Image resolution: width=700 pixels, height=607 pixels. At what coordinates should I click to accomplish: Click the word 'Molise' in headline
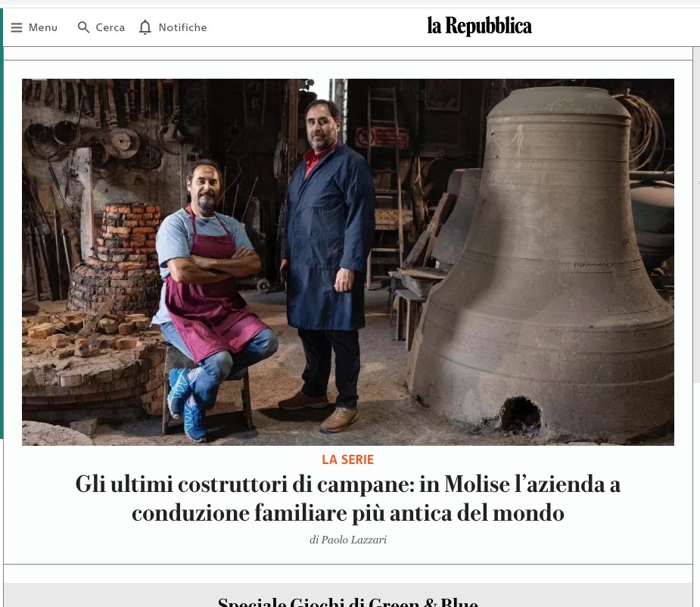[x=477, y=484]
